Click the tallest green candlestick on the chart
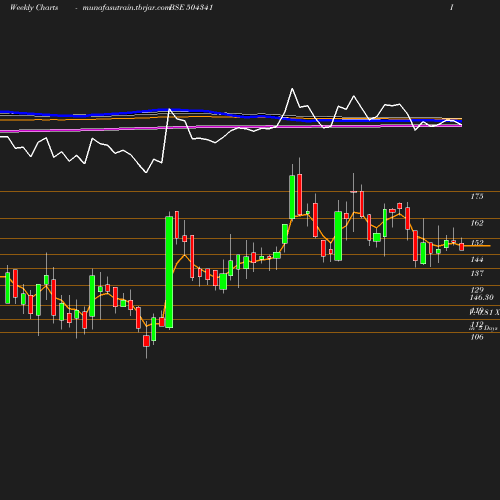The image size is (500, 500). tap(169, 272)
